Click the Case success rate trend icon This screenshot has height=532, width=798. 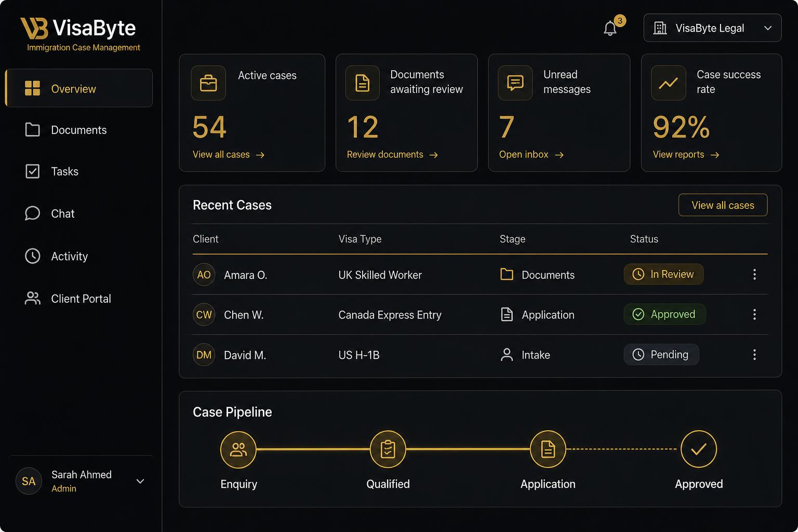(x=668, y=83)
